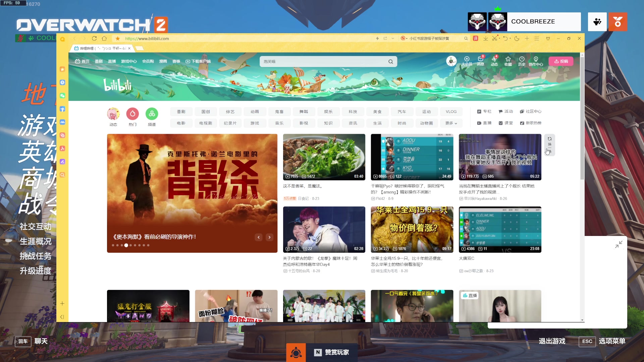Screen dimensions: 644x362
Task: Open the 历史 (history) clock icon
Action: [522, 59]
